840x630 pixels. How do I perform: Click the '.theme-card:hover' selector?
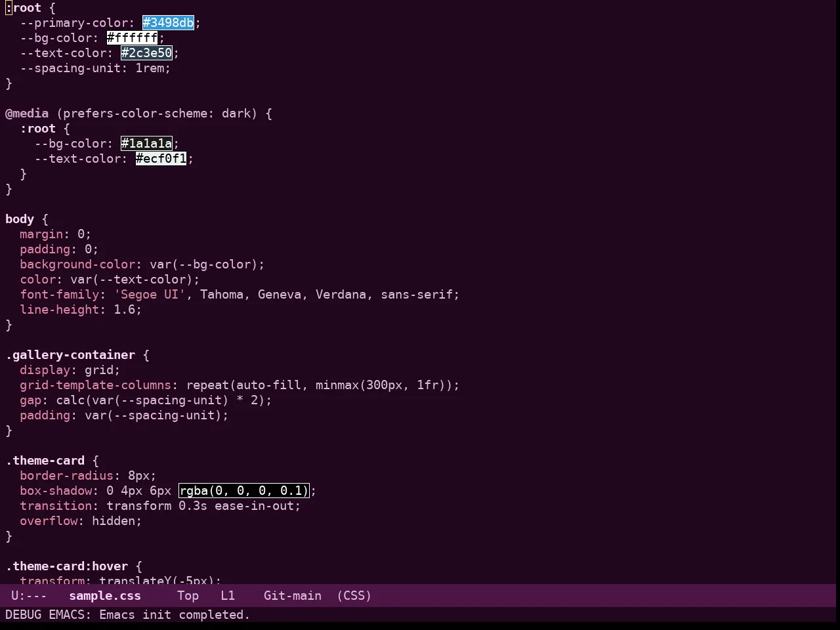[67, 566]
